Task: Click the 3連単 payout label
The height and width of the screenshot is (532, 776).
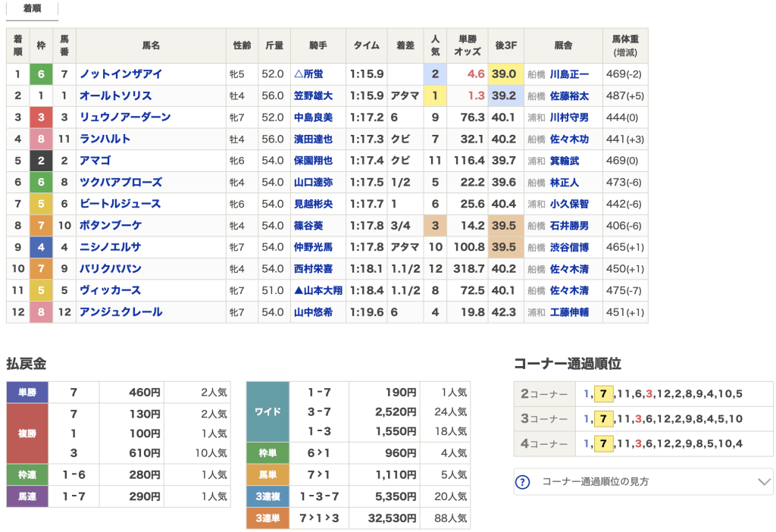Action: click(268, 518)
